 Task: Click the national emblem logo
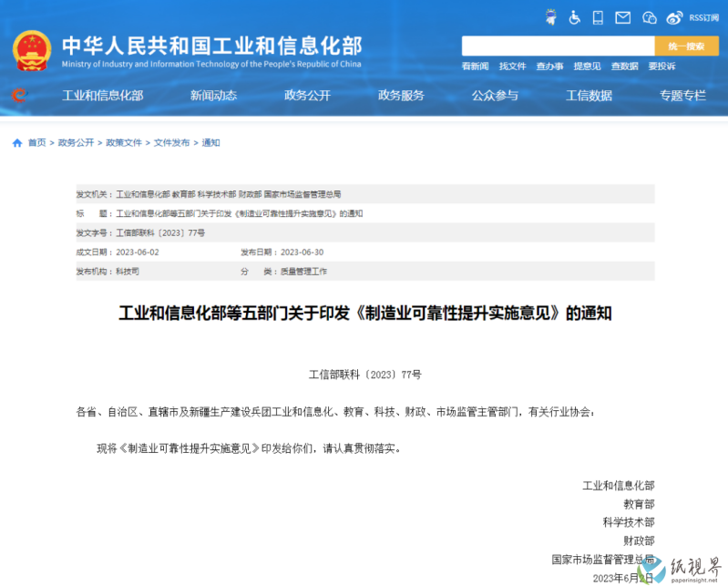tap(32, 51)
